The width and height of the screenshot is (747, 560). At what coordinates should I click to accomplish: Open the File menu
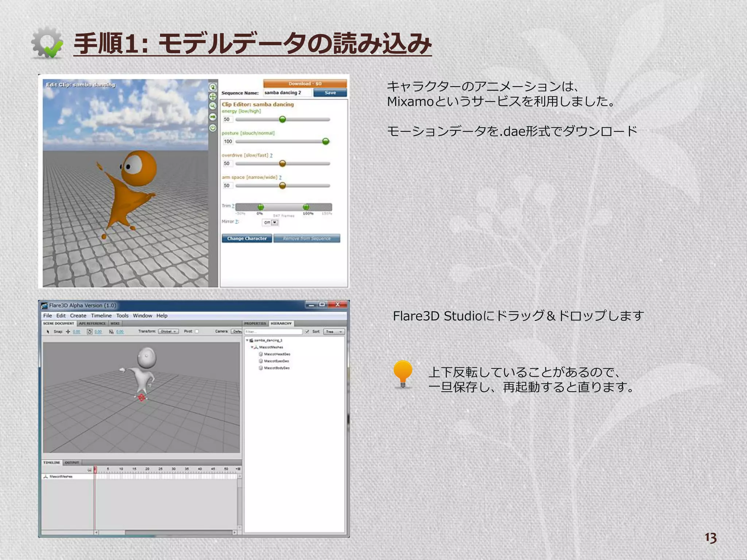[x=47, y=316]
